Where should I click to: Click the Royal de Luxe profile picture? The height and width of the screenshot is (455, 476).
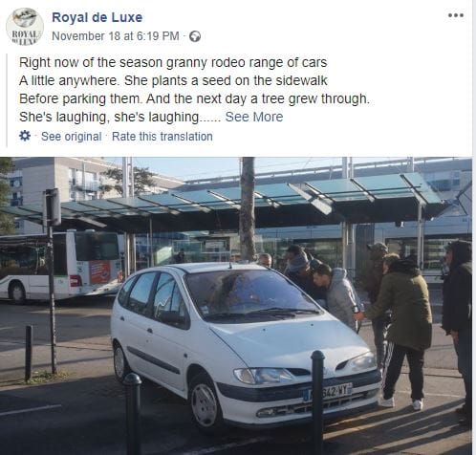pos(25,27)
